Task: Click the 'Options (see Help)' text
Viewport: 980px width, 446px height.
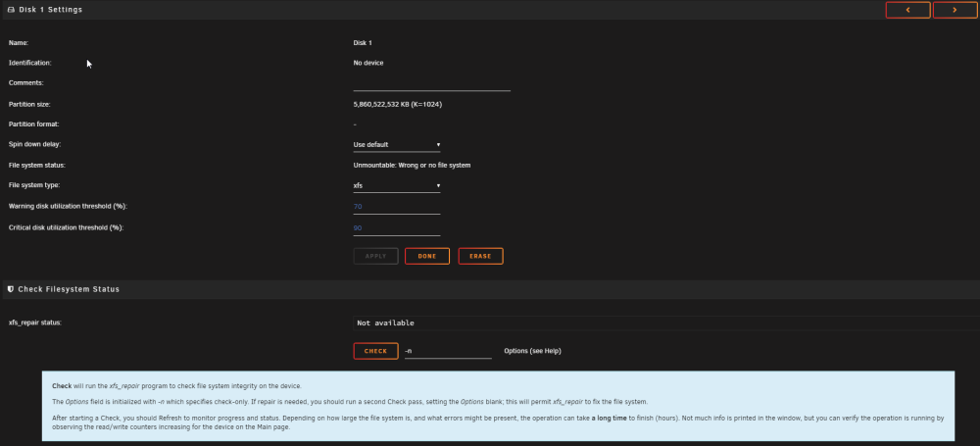Action: click(x=532, y=351)
